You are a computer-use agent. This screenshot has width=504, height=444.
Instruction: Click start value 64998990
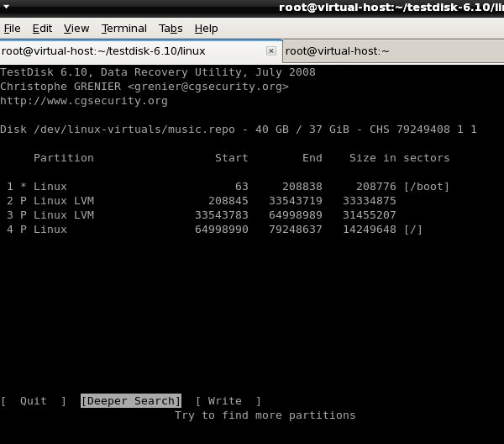pos(222,230)
